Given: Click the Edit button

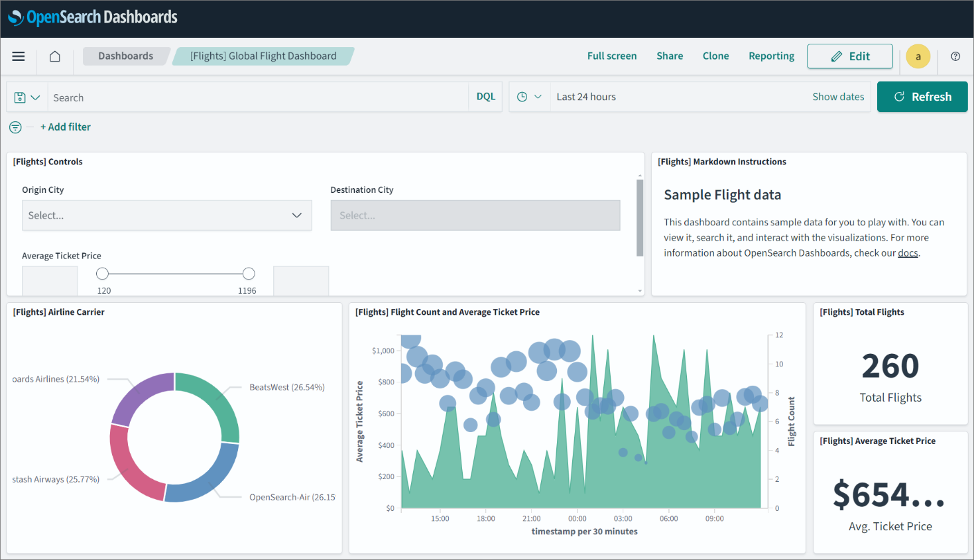Looking at the screenshot, I should (850, 56).
